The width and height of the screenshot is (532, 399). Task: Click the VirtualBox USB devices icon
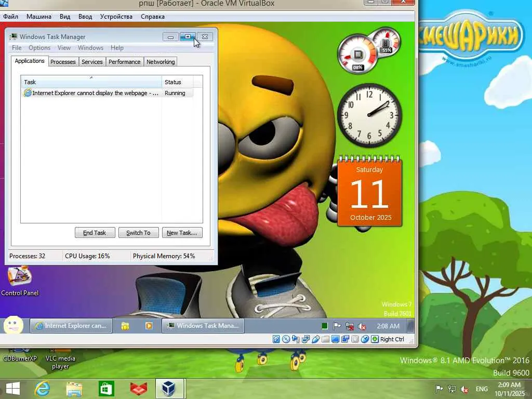coord(316,339)
